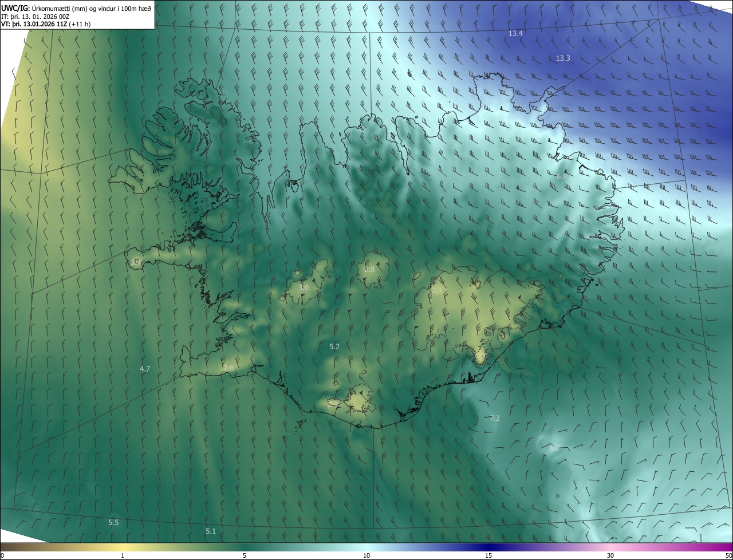Click the title 'Úrkomumætti (mm) og vindur í 100m hæð'
The image size is (733, 560).
(90, 7)
